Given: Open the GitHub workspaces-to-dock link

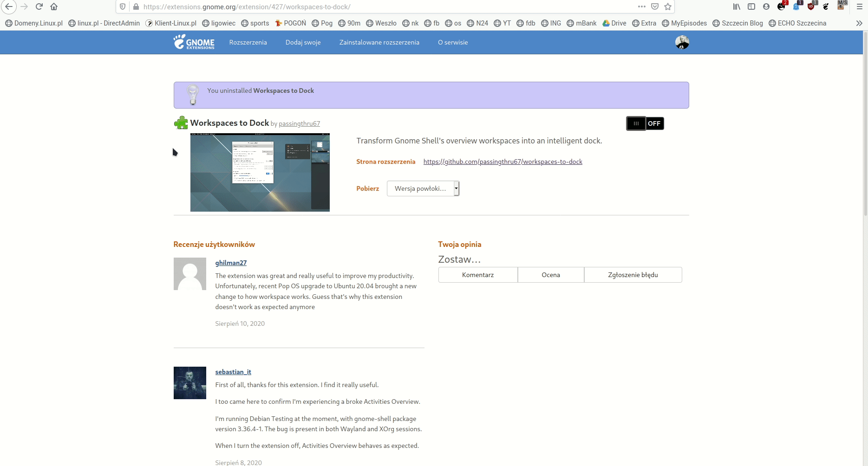Looking at the screenshot, I should [503, 162].
